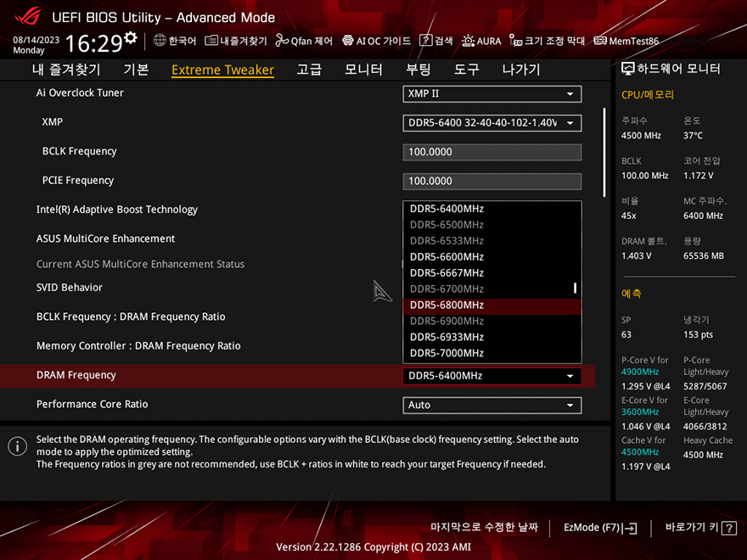Launch AI OC guide icon
This screenshot has height=560, width=747.
(x=348, y=41)
